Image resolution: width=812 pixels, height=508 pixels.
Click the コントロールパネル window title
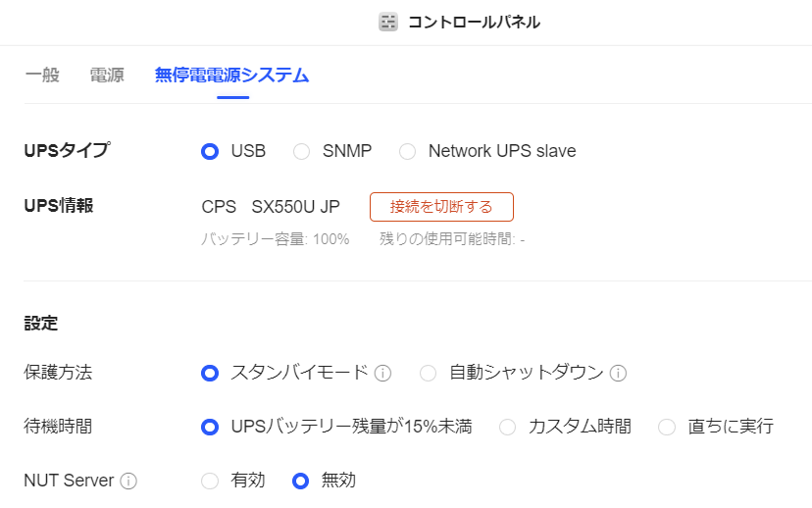click(x=474, y=22)
